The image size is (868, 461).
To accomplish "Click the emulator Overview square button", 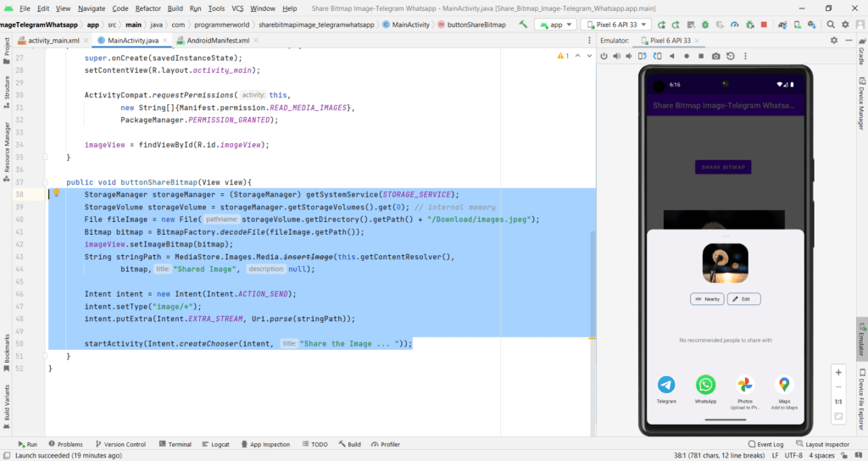I will [701, 57].
